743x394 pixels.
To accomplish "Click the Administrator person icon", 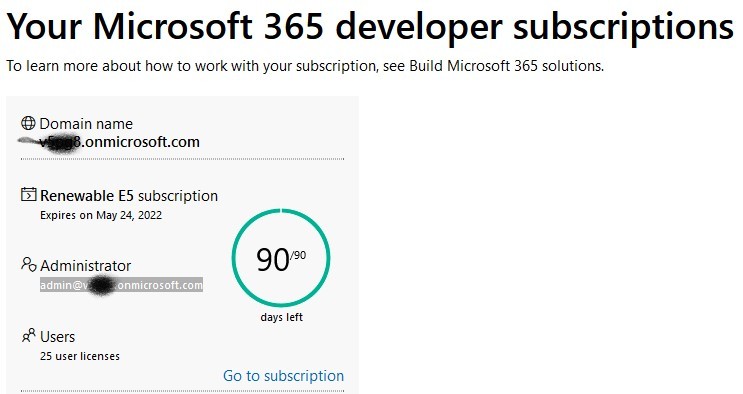I will (28, 265).
